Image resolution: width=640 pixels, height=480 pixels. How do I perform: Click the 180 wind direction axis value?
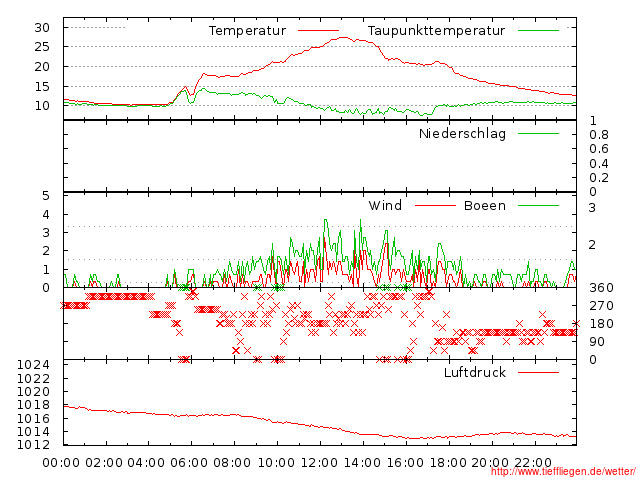coord(601,324)
